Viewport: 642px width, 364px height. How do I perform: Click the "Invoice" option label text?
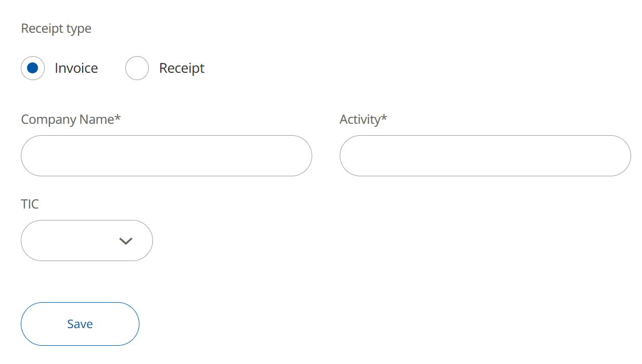(x=76, y=68)
